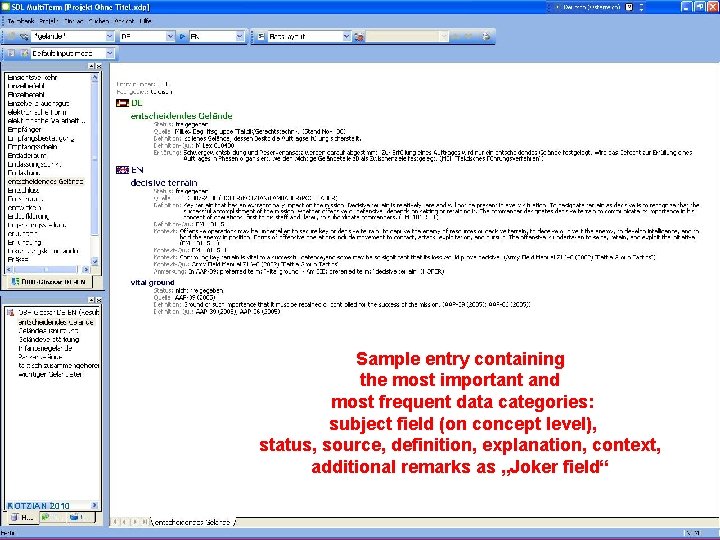This screenshot has width=720, height=540.
Task: Click the term decisive terrain
Action: [164, 183]
